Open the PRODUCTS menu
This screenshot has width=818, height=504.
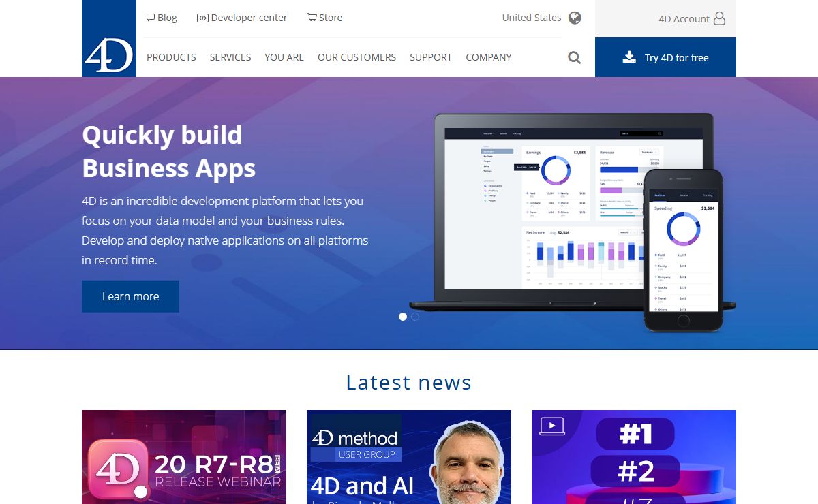click(171, 57)
